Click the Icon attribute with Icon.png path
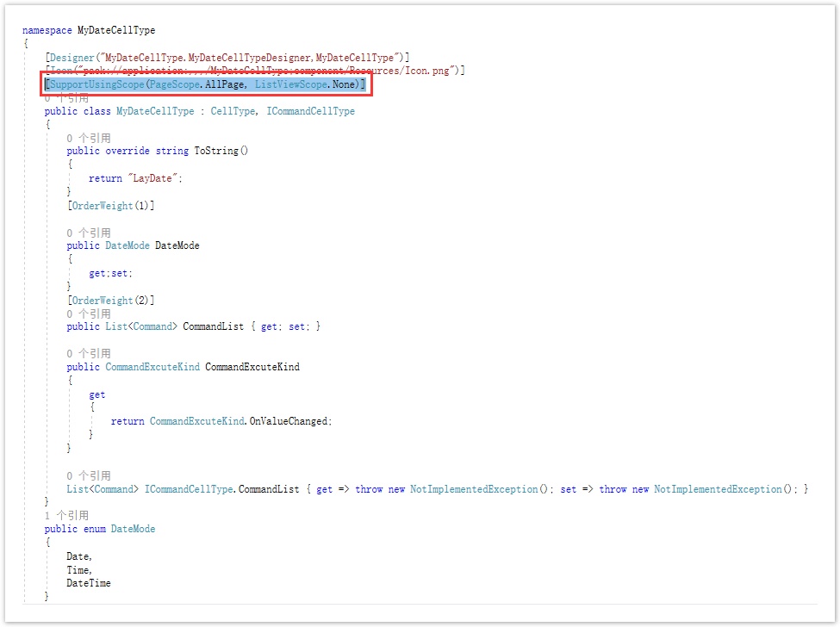Screen dimensions: 840x627 pyautogui.click(x=255, y=71)
